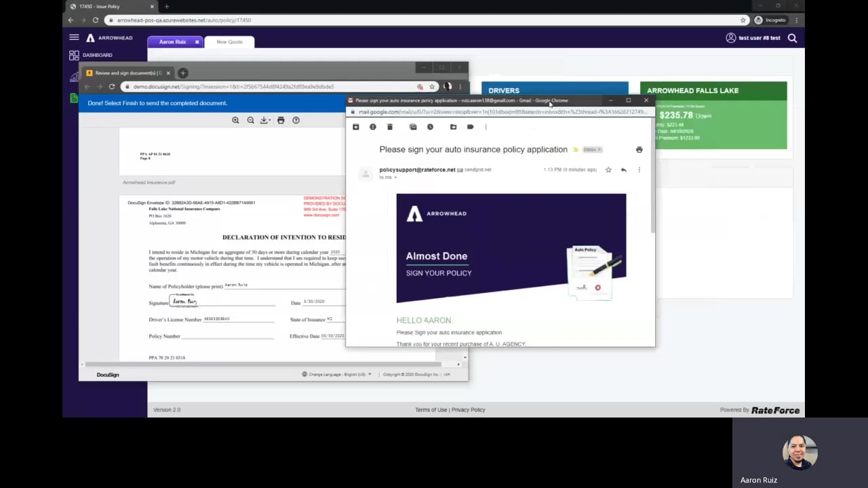
Task: Click the search icon in Arrowhead header
Action: [792, 38]
